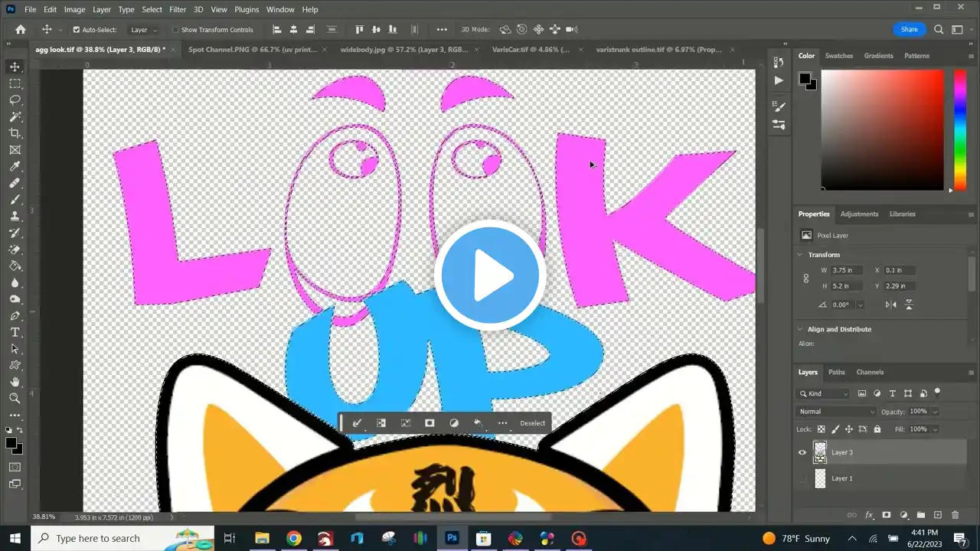The image size is (980, 551).
Task: Collapse the Transform section
Action: point(800,255)
